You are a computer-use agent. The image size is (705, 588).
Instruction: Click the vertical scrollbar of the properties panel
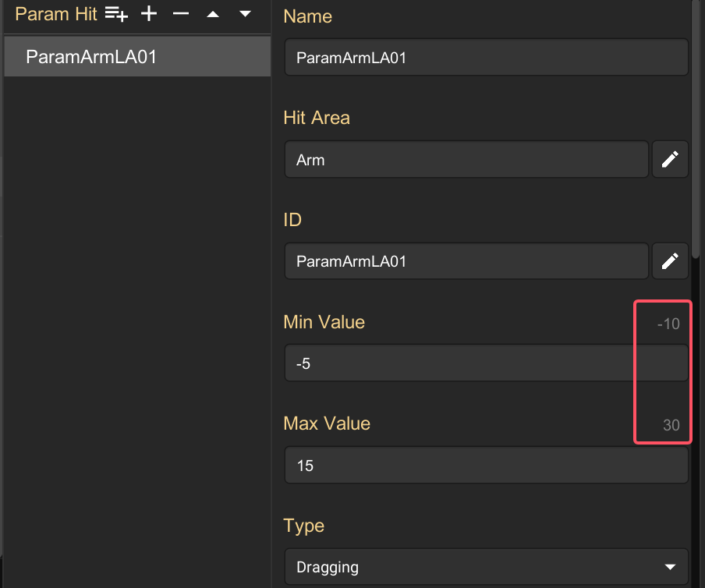pyautogui.click(x=696, y=129)
